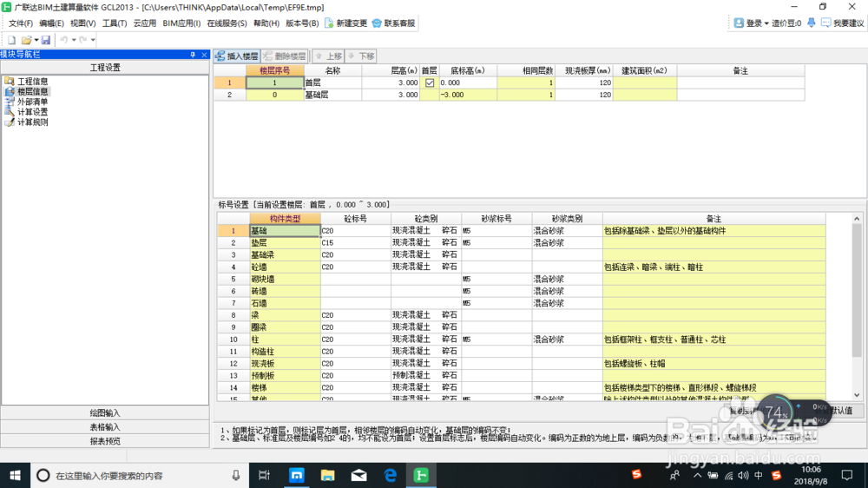868x488 pixels.
Task: Click the 造价豆:0 label
Action: (x=786, y=23)
